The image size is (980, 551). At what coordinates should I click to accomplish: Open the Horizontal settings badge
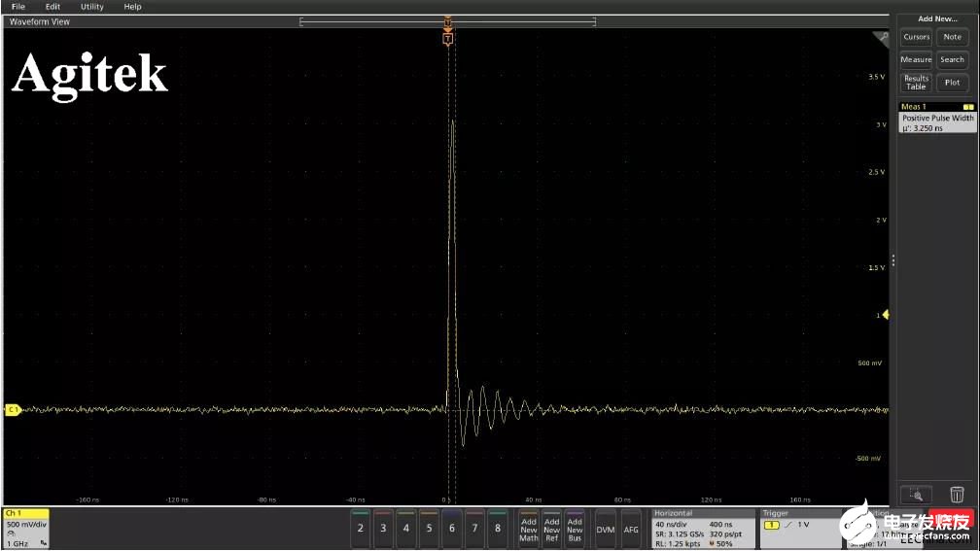[703, 529]
